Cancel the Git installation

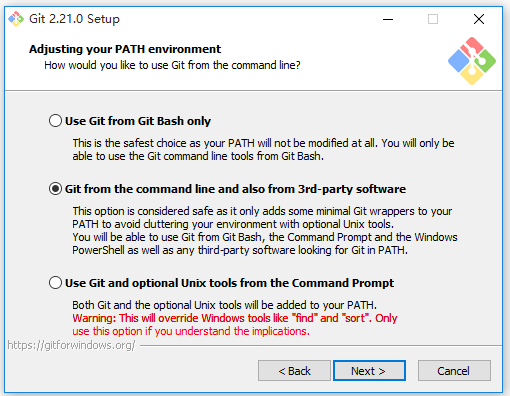(454, 370)
